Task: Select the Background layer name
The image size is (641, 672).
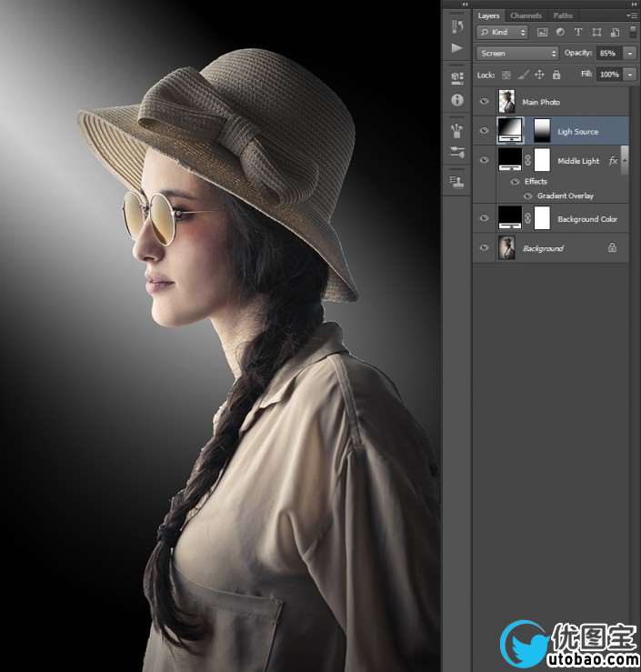Action: coord(543,248)
